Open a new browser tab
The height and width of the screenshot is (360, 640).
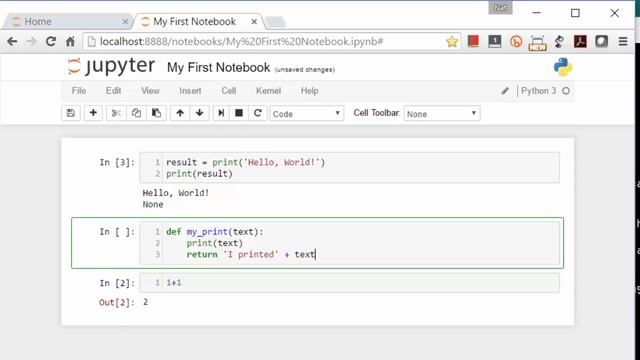(276, 22)
